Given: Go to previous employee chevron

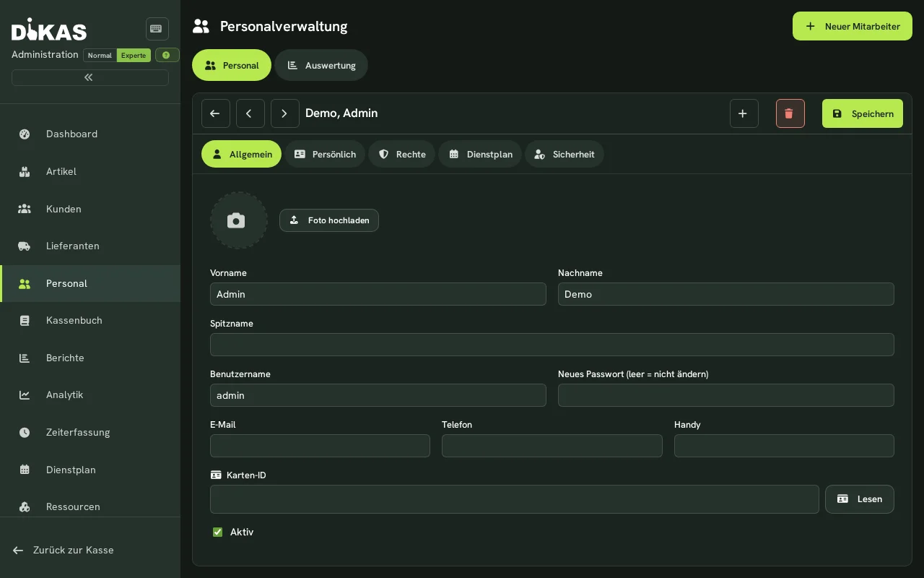Looking at the screenshot, I should [250, 113].
